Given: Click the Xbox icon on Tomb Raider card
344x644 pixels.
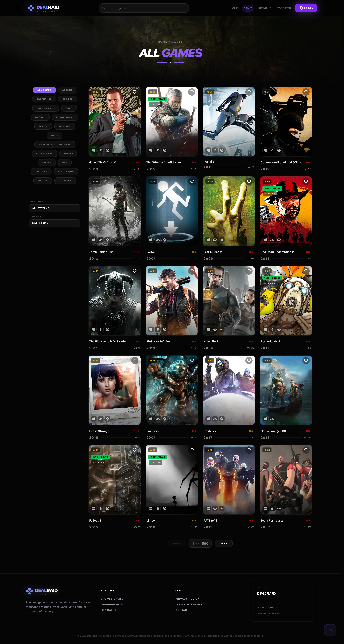Looking at the screenshot, I should 107,240.
